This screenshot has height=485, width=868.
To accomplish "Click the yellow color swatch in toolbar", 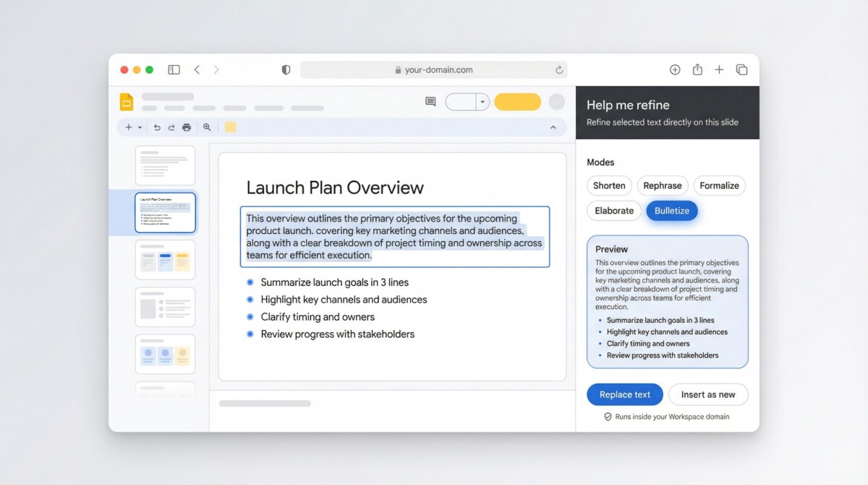I will (x=230, y=127).
